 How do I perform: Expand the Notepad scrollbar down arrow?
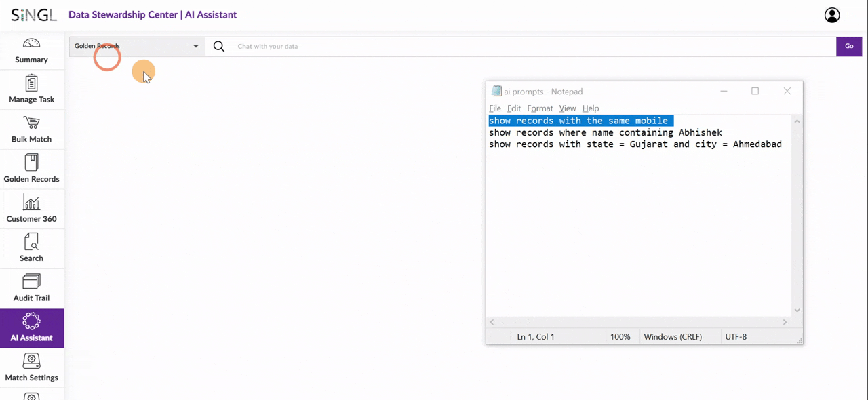coord(797,310)
